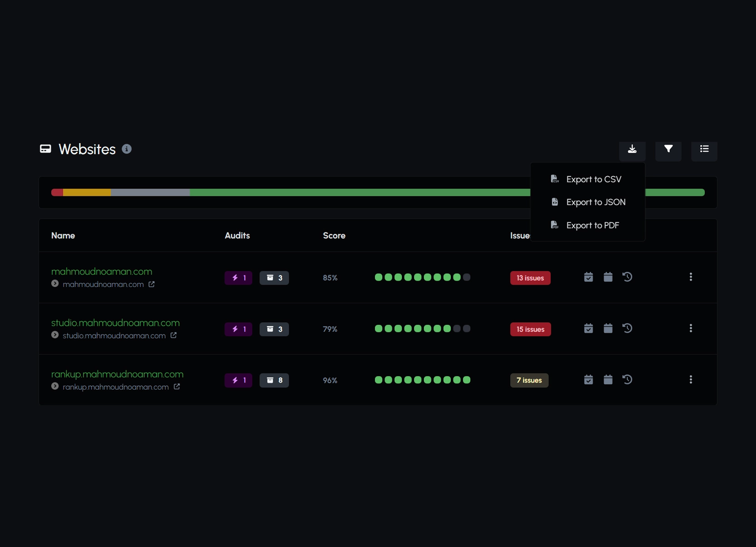Click history clock icon in mahmoudnoaman.com row
The image size is (756, 547).
627,277
